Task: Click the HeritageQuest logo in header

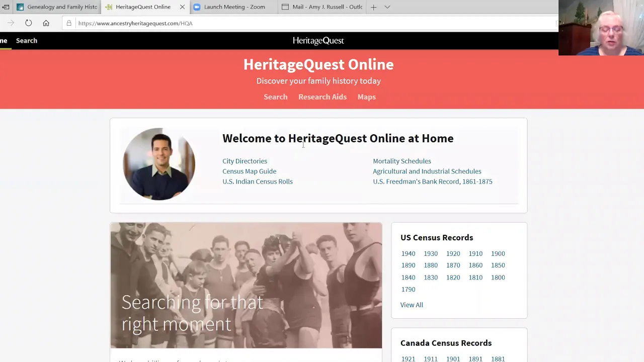Action: click(318, 41)
